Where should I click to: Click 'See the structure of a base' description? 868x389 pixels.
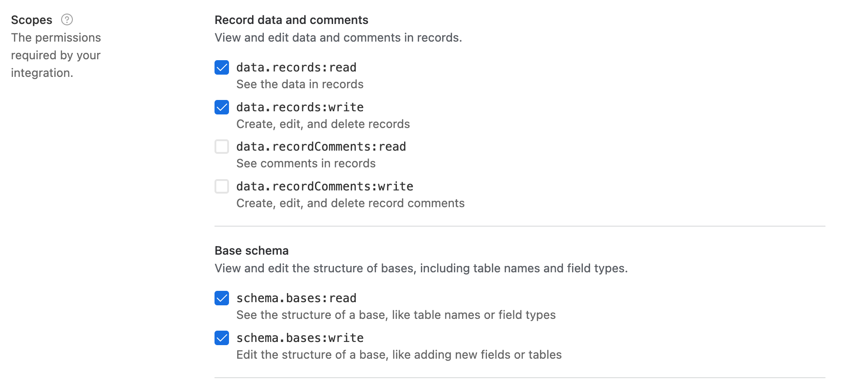click(x=396, y=315)
